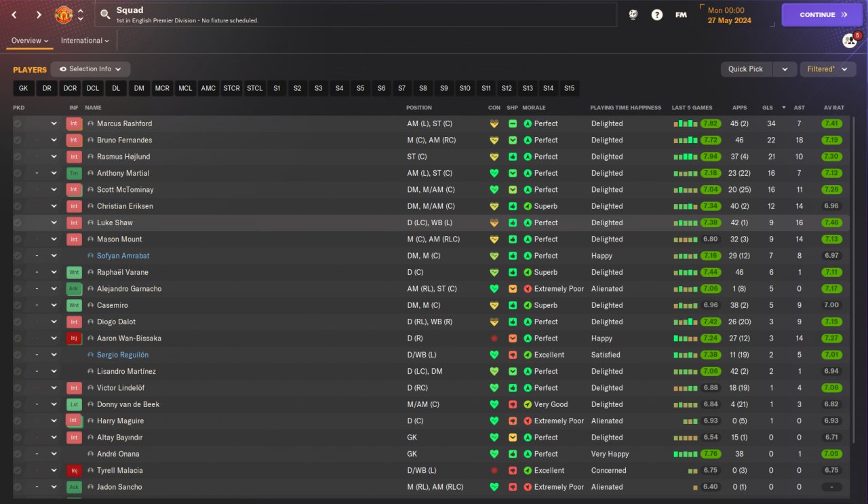Select the AMC position slot tab

208,88
